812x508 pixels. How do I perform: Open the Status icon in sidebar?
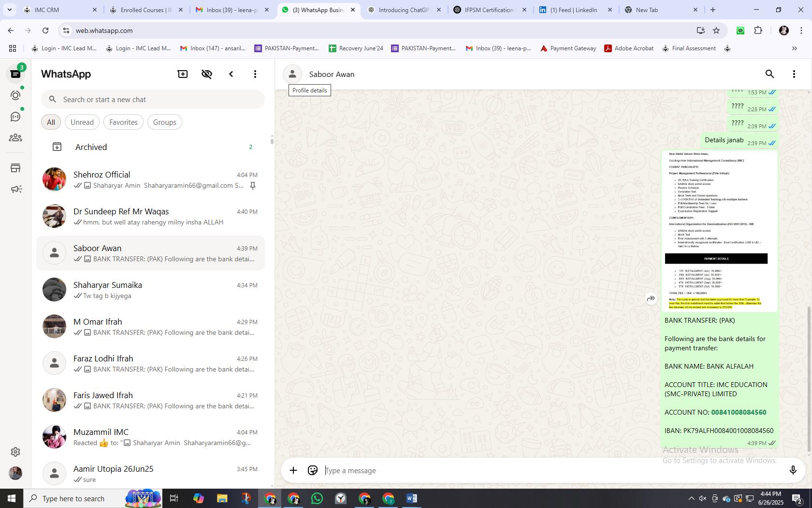point(15,95)
